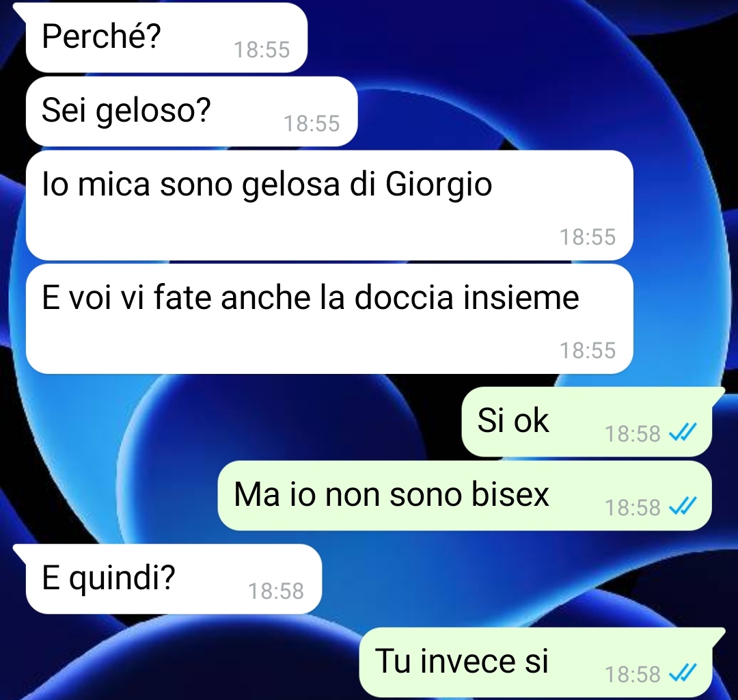Tap the 'Si ok' sent message
738x700 pixels.
[587, 422]
